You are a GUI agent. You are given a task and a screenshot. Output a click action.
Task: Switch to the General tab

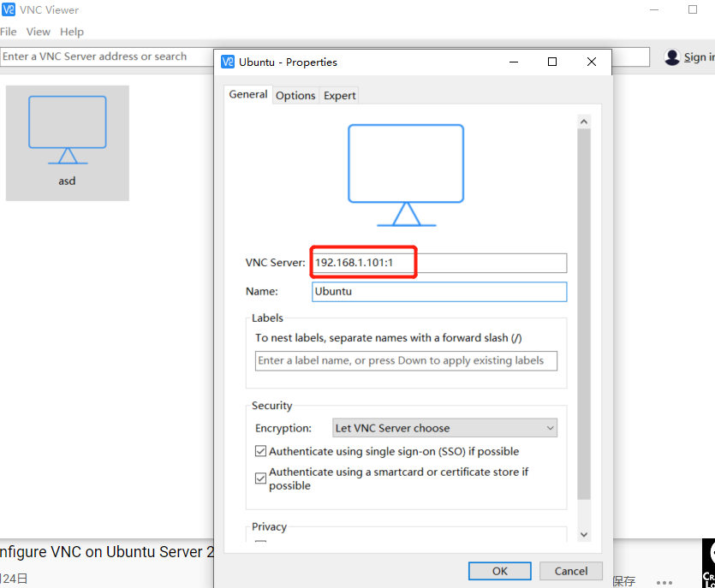[x=248, y=94]
